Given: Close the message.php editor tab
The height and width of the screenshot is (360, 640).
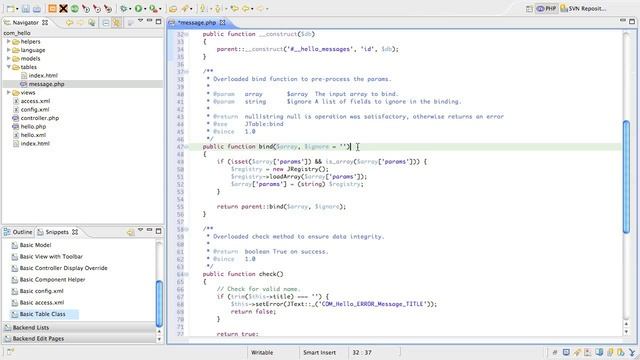Looking at the screenshot, I should click(222, 23).
